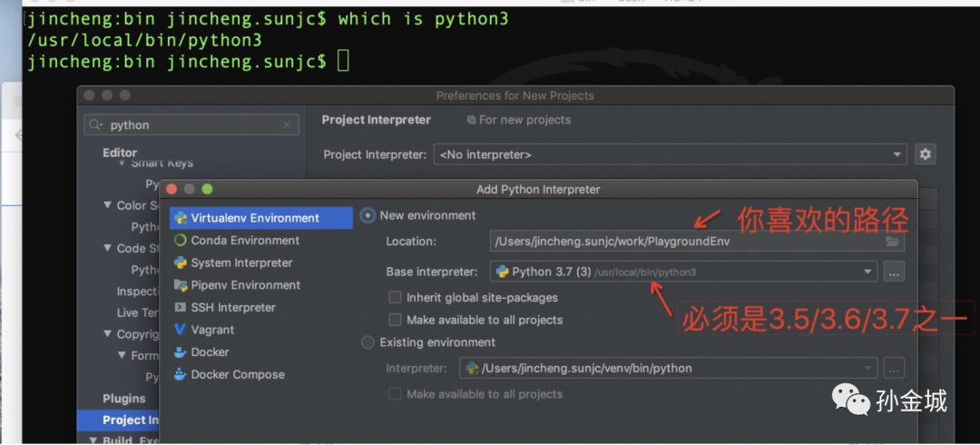Click the System Interpreter Python icon
The image size is (980, 445).
pyautogui.click(x=181, y=262)
